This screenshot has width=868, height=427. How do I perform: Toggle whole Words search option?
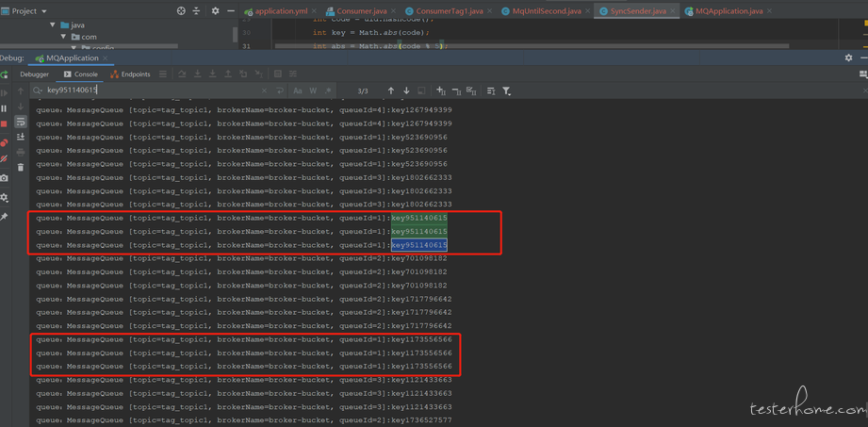coord(313,90)
